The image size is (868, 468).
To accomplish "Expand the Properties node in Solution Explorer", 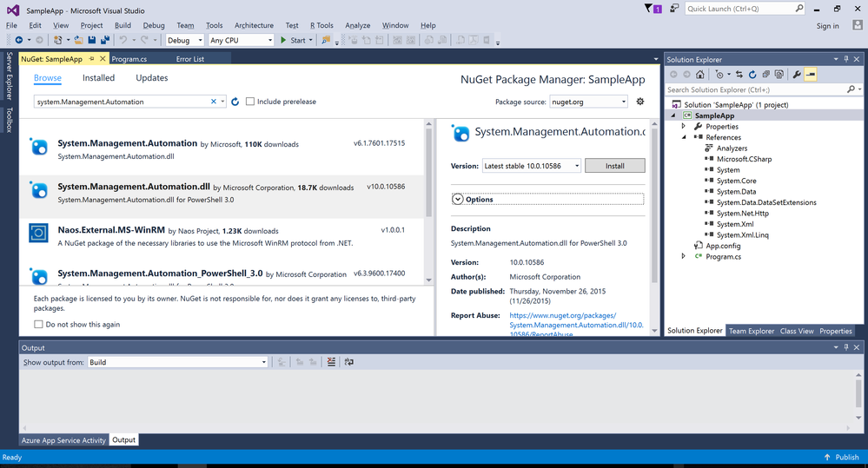I will [684, 126].
